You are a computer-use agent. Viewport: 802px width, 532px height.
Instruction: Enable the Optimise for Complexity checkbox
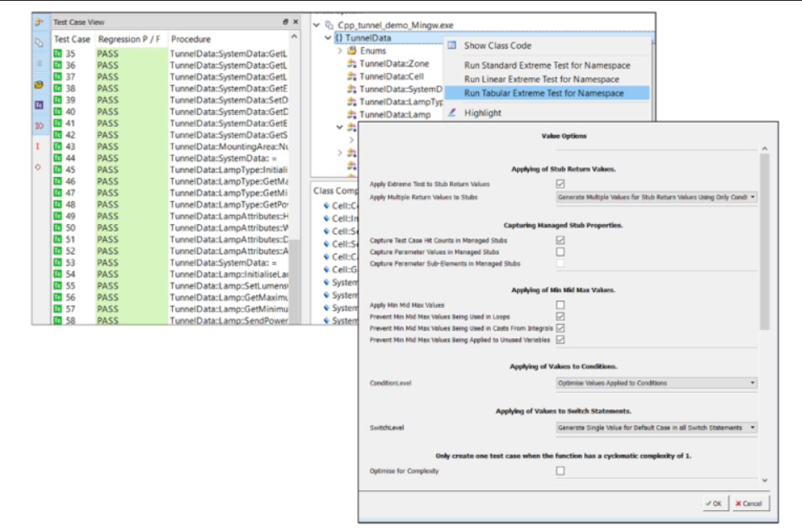click(560, 471)
